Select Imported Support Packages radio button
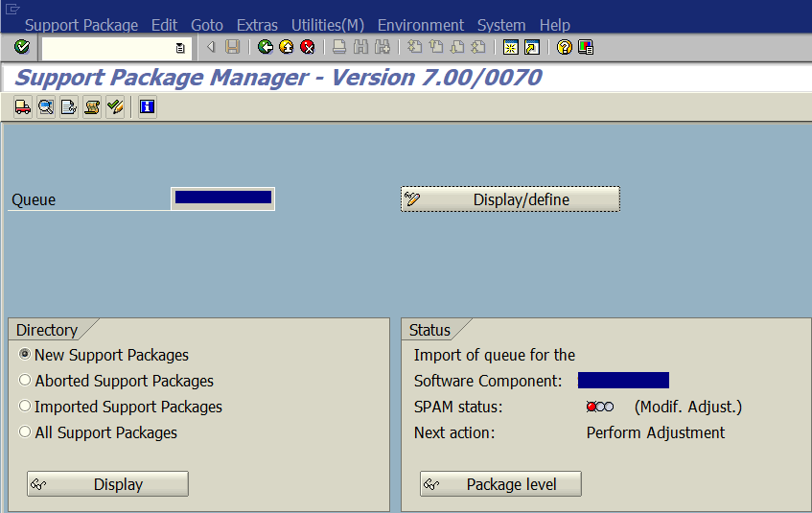The width and height of the screenshot is (812, 513). tap(24, 406)
